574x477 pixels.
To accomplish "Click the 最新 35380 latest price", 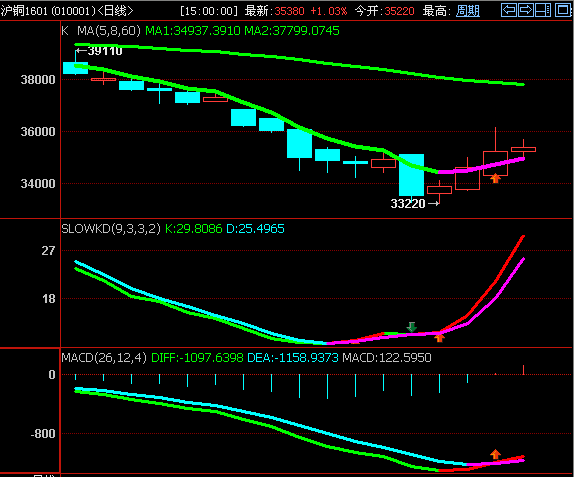I will point(275,11).
